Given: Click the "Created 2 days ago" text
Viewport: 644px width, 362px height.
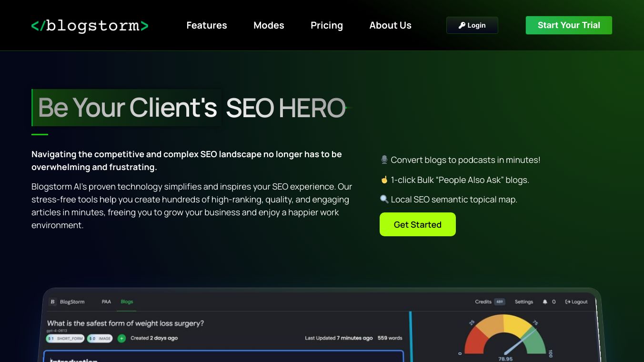Looking at the screenshot, I should pyautogui.click(x=154, y=338).
